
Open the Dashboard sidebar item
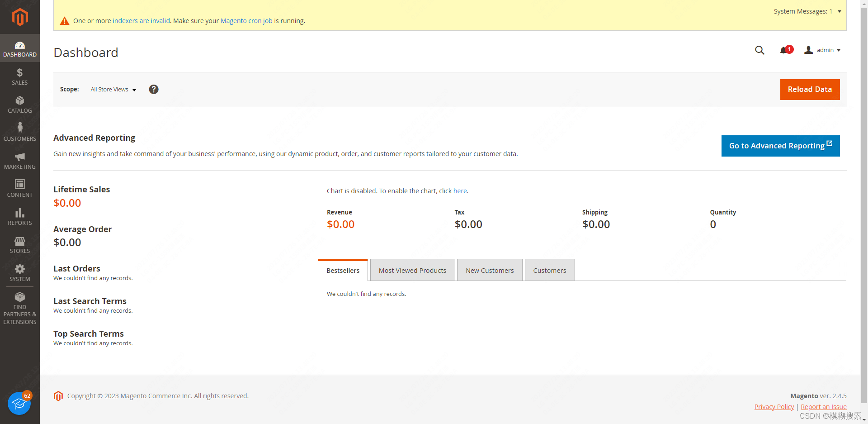point(20,48)
